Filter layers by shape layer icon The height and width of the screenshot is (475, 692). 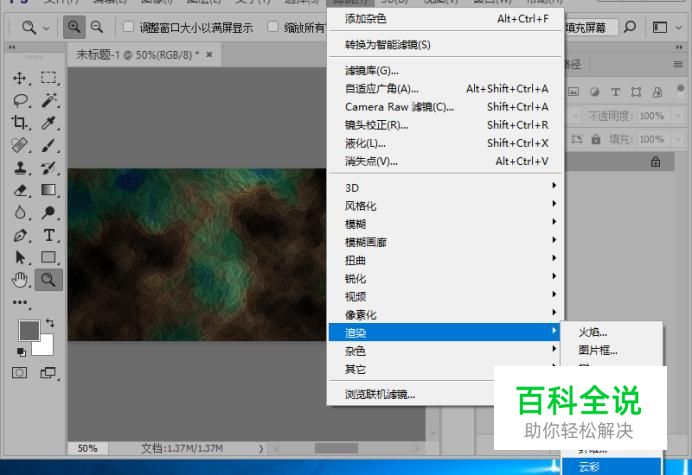pos(636,92)
